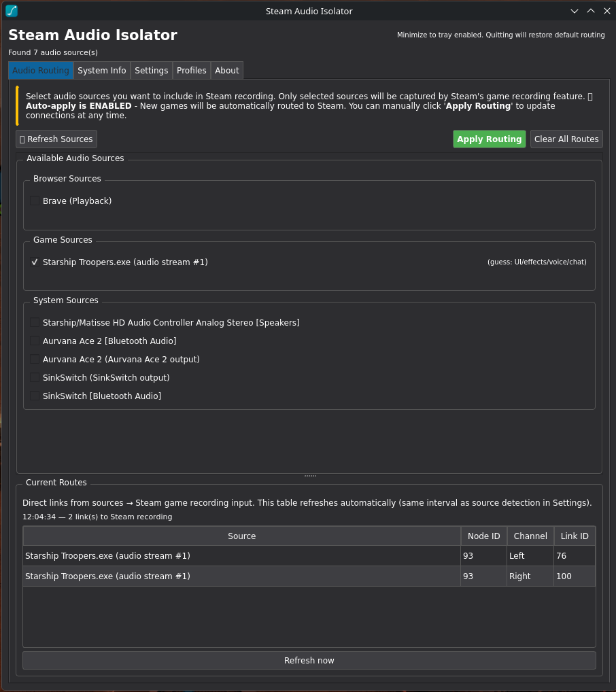Check Aurvana Ace 2 (Aurvana Ace 2 output)
Viewport: 616px width, 692px height.
(x=35, y=359)
